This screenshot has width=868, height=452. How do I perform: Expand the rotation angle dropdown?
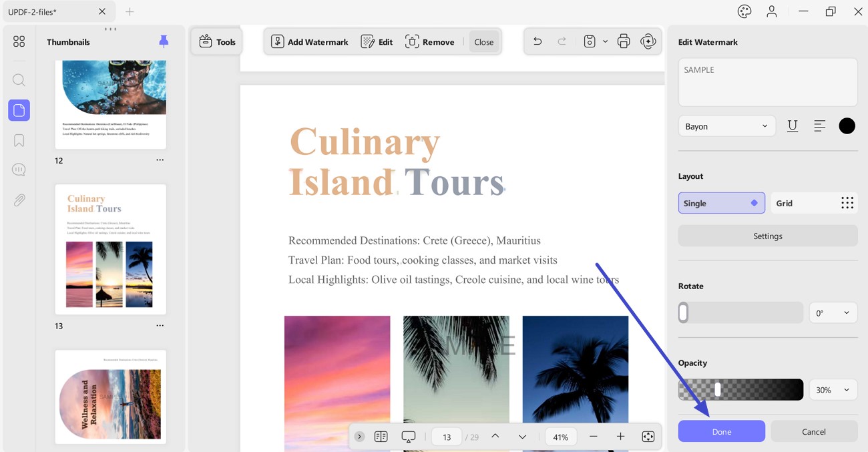833,312
